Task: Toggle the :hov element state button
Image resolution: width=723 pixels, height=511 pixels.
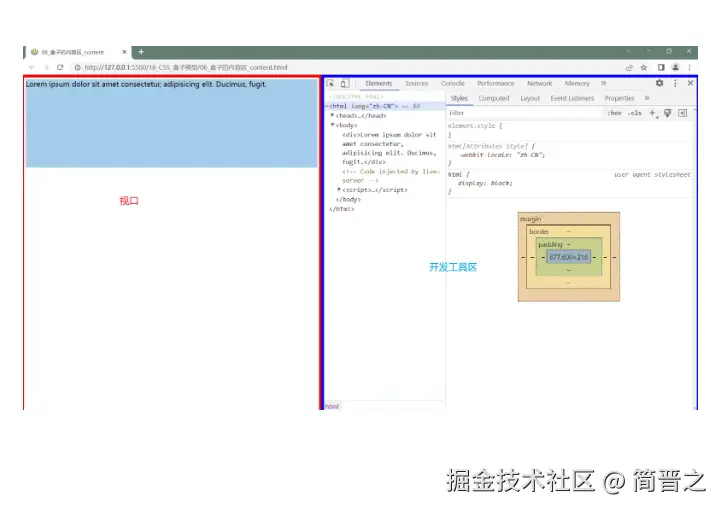Action: click(x=614, y=113)
